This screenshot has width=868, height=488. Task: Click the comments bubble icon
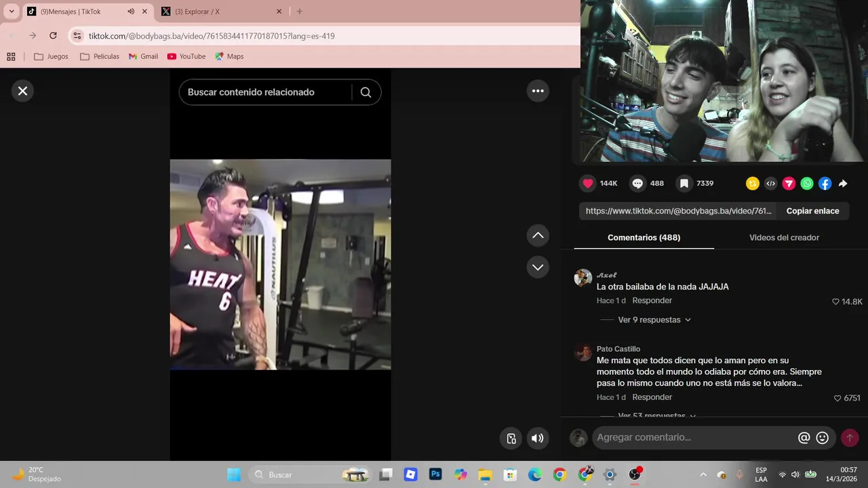tap(637, 183)
